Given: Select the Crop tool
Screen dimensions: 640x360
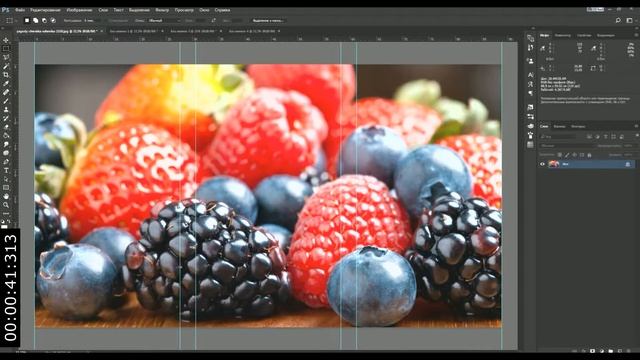Looking at the screenshot, I should coord(6,75).
